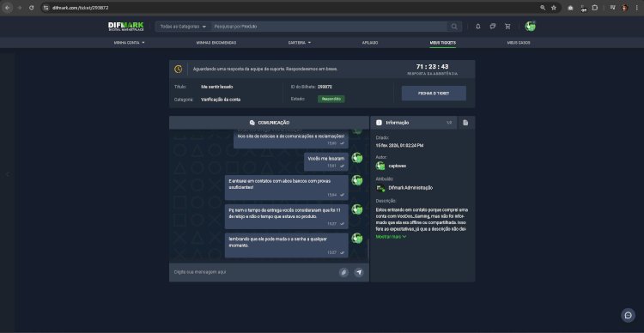Screen dimensions: 644x333
Task: Click the Chrome profile avatar
Action: 625,8
